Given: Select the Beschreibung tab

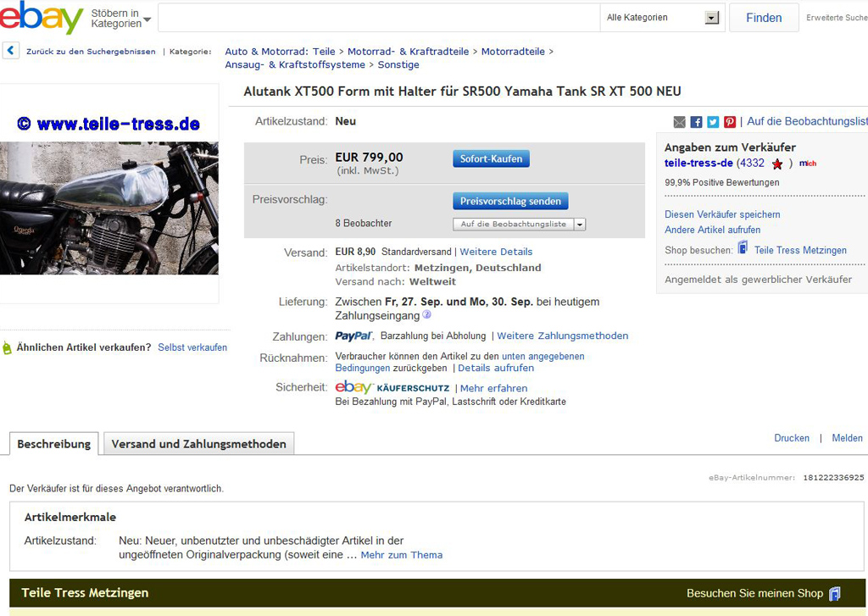Looking at the screenshot, I should [x=54, y=444].
